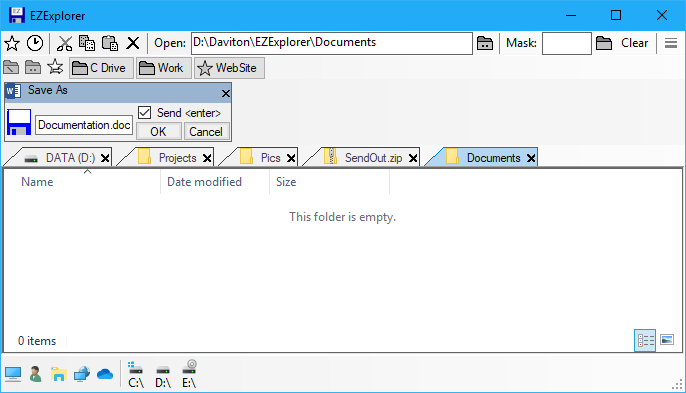Screen dimensions: 686x393
Task: Open the user profile folder icon
Action: [35, 374]
